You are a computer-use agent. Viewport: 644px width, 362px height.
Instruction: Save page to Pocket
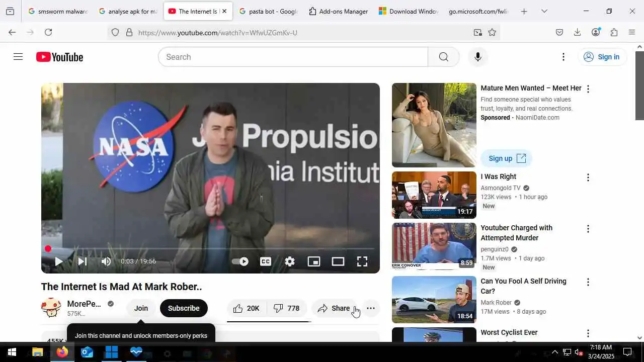pos(559,32)
